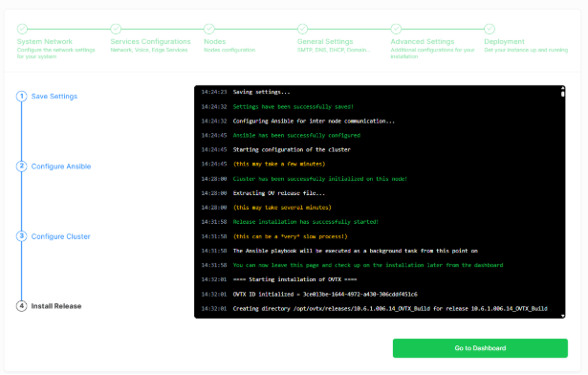
Task: Click the Configure Cluster step number circle
Action: point(21,236)
